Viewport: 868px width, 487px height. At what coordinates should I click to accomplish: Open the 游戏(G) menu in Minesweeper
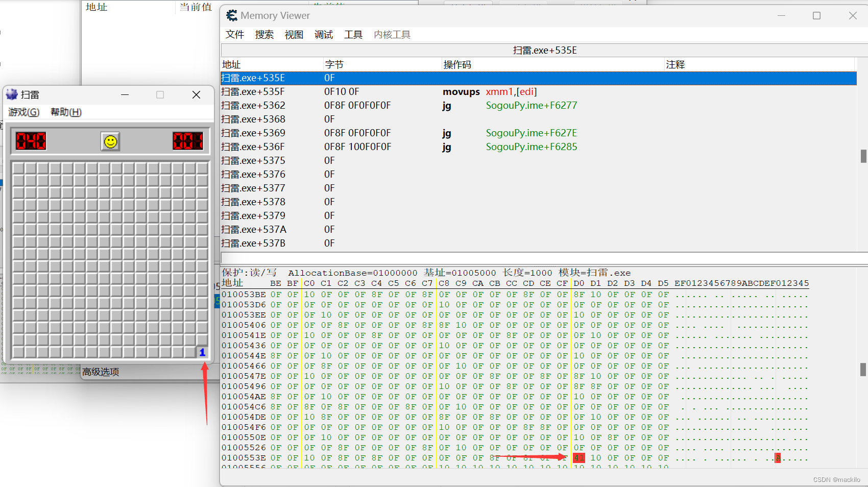coord(23,112)
